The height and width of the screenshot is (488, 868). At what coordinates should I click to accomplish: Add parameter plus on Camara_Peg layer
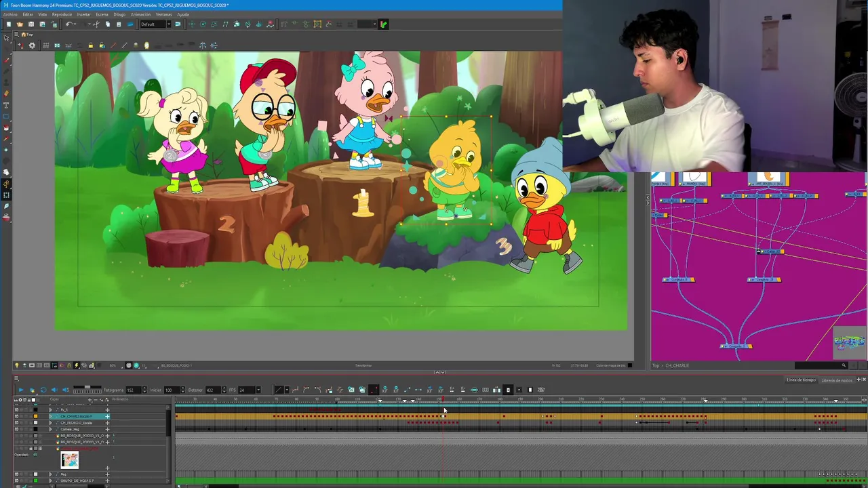[x=107, y=429]
